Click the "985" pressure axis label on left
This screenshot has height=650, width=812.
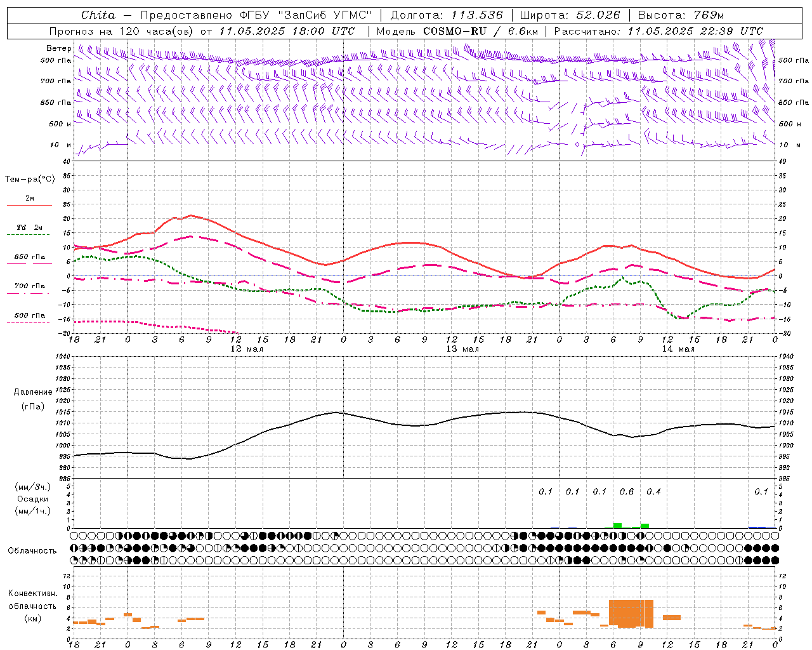point(64,479)
